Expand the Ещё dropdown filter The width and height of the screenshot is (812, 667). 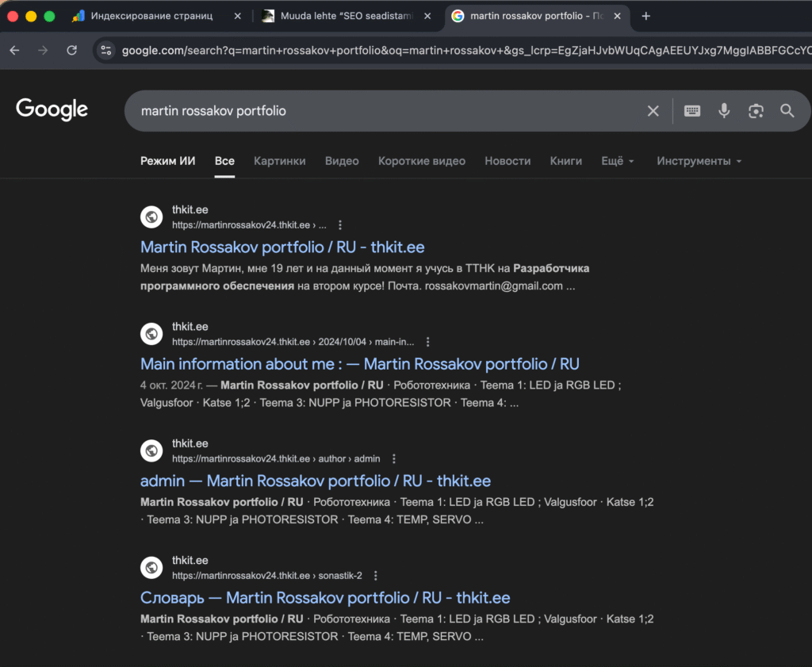pyautogui.click(x=618, y=161)
